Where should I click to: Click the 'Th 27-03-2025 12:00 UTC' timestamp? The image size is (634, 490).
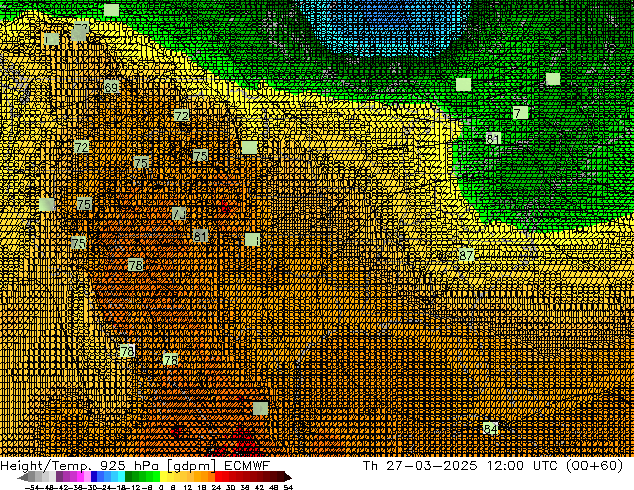[x=462, y=466]
